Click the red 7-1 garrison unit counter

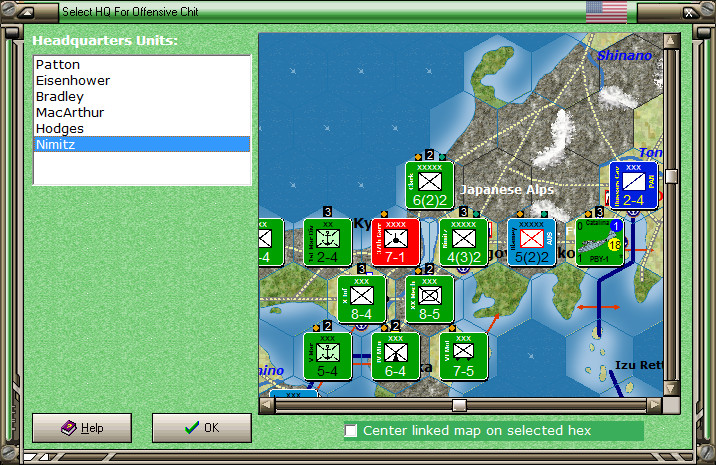click(395, 243)
